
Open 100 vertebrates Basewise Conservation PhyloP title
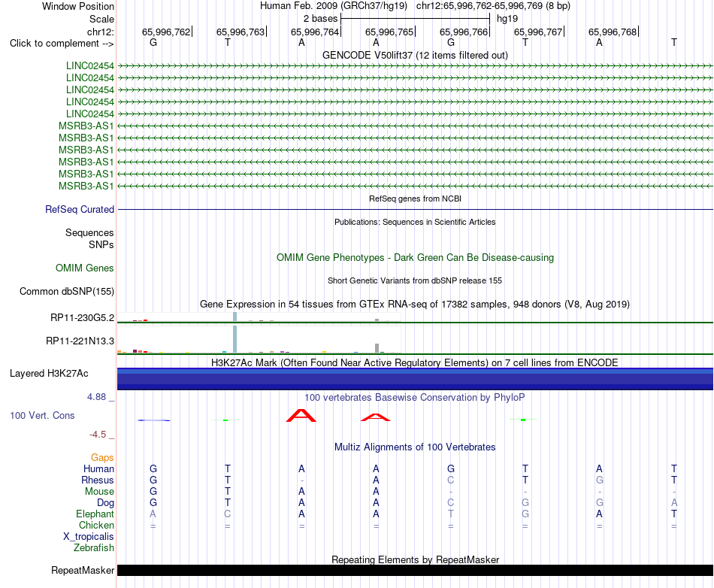[415, 398]
